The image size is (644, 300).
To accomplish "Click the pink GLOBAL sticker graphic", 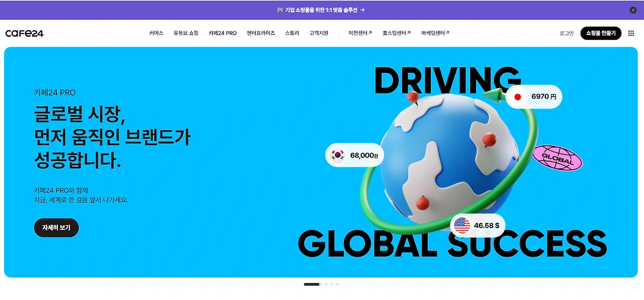I will click(x=557, y=158).
